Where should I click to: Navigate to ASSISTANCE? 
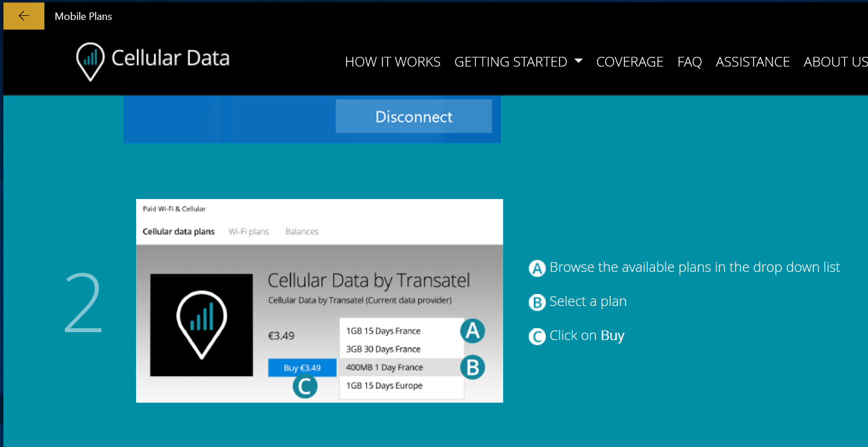[x=752, y=61]
